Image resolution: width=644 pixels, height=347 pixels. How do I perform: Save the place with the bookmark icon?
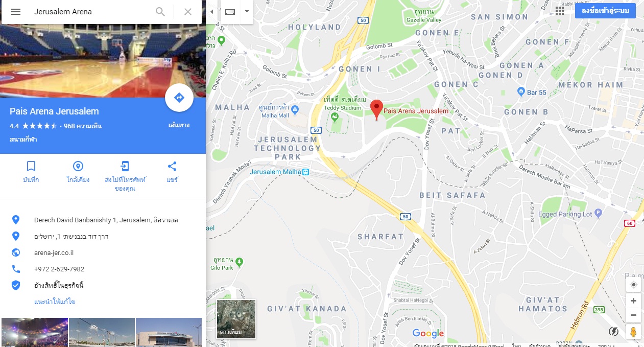coord(31,172)
